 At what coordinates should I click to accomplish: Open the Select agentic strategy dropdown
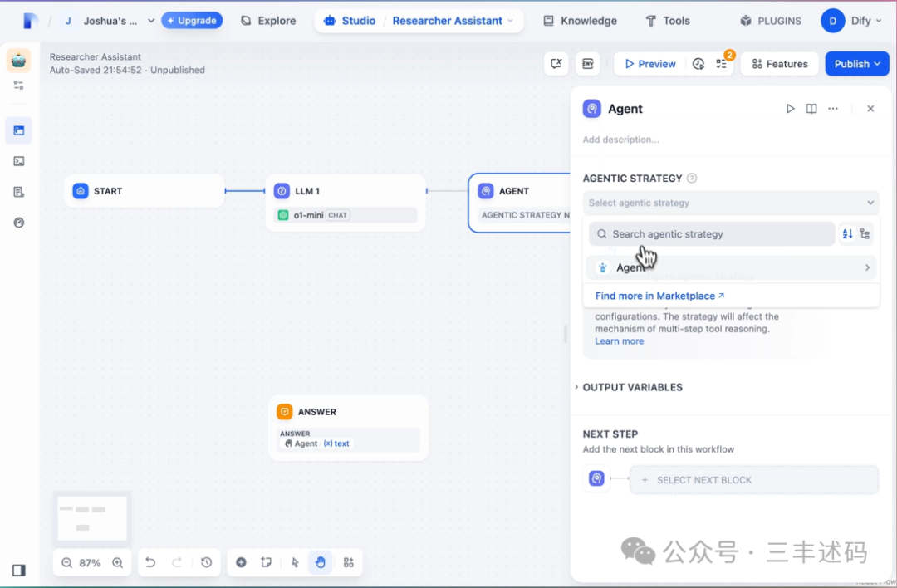coord(731,203)
